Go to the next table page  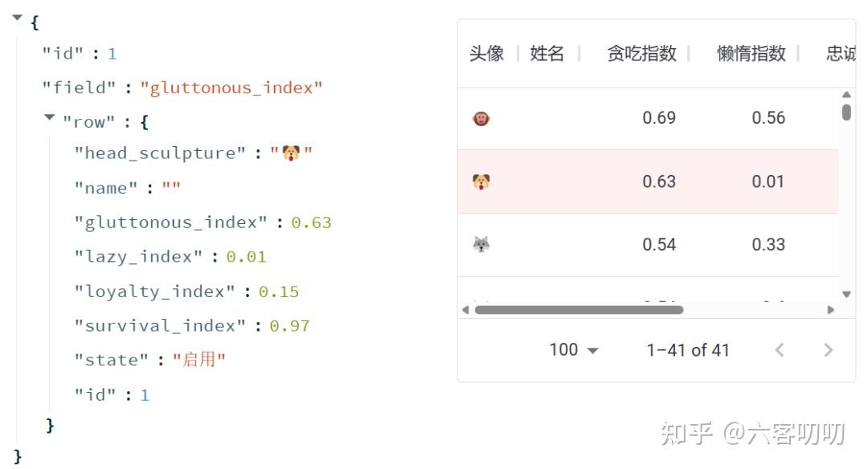point(828,350)
